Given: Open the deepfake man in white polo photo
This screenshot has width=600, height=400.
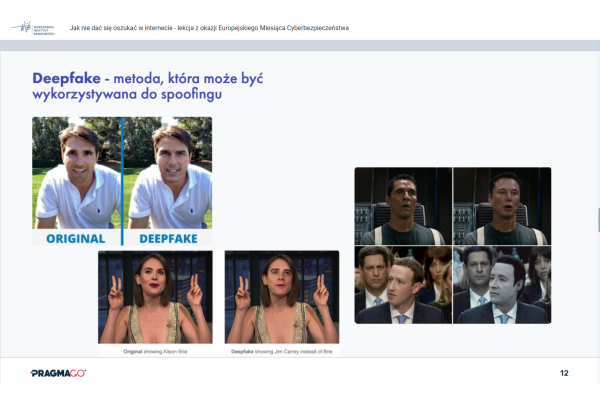Looking at the screenshot, I should [168, 172].
